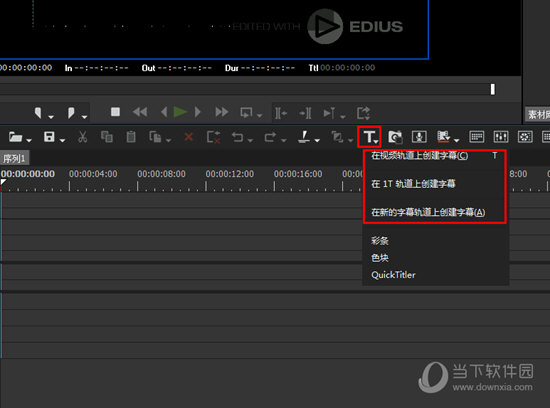Delete with the red X icon
Viewport: 550px width, 408px height.
(189, 137)
